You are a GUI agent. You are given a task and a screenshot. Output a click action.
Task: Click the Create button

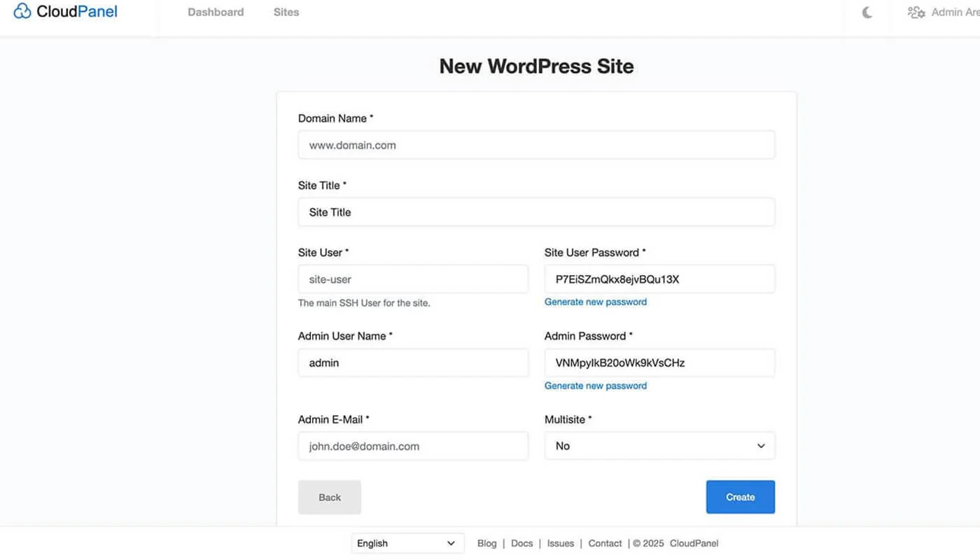point(740,496)
